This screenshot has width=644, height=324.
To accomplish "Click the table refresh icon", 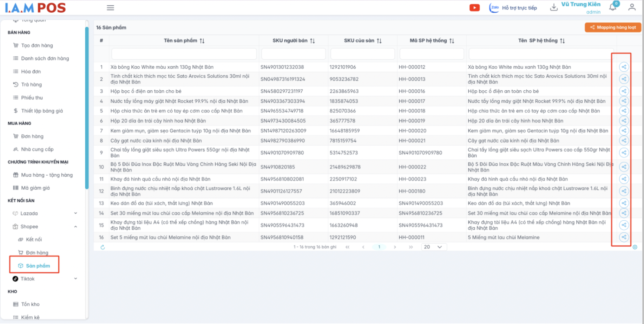I will [x=103, y=247].
